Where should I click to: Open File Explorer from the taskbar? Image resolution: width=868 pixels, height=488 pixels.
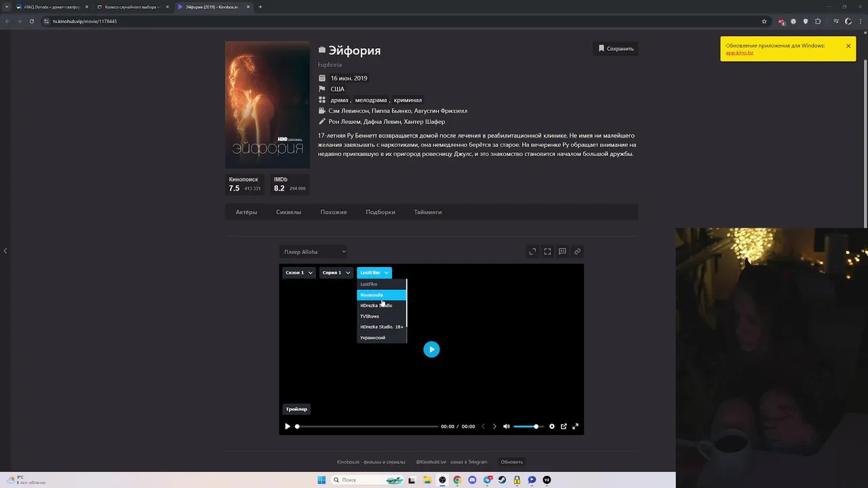pos(427,480)
